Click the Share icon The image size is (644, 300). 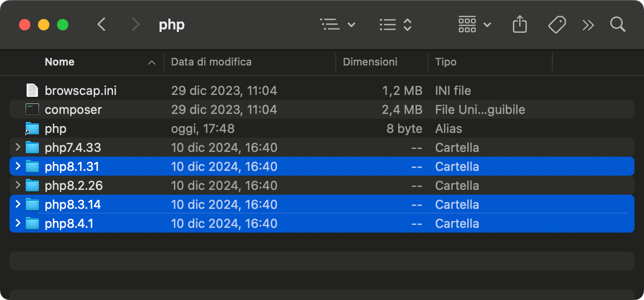pos(520,24)
